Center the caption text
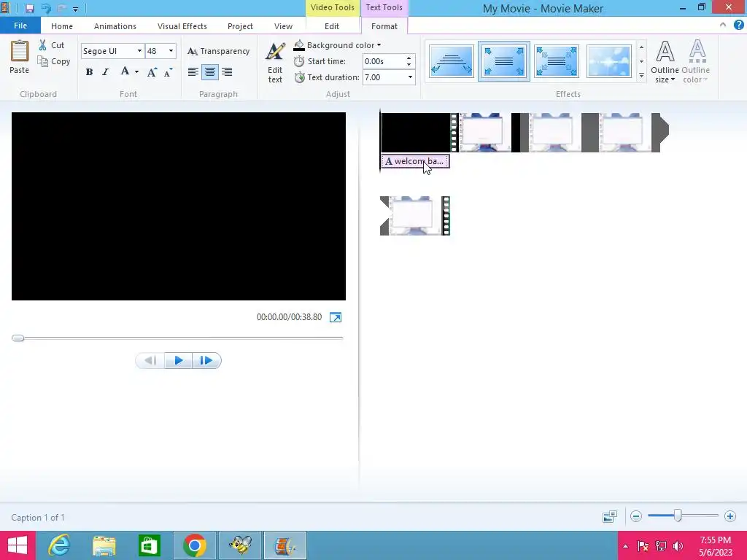This screenshot has height=560, width=747. coord(210,72)
